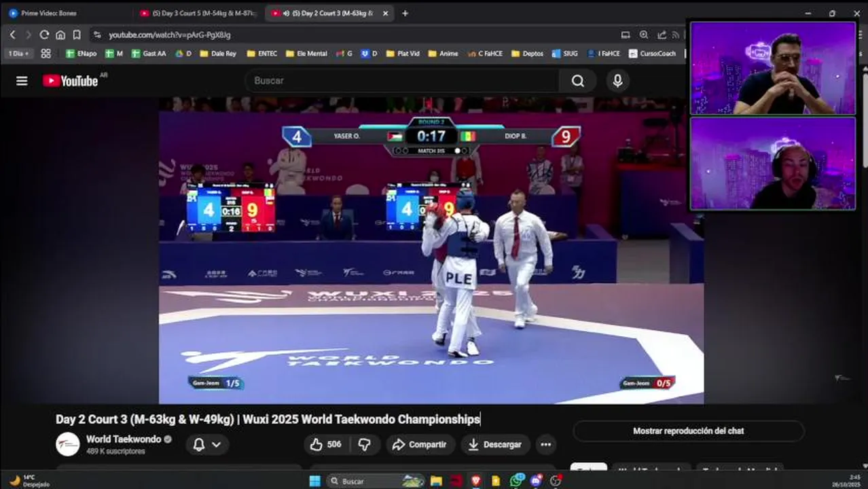Open the SIUG bookmark

[565, 53]
